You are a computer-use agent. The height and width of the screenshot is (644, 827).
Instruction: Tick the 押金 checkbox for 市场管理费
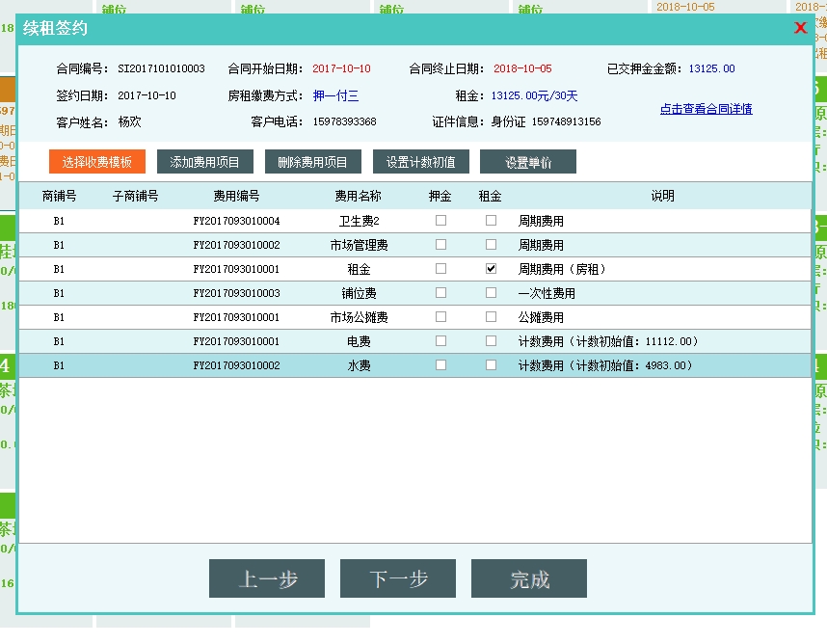point(440,245)
